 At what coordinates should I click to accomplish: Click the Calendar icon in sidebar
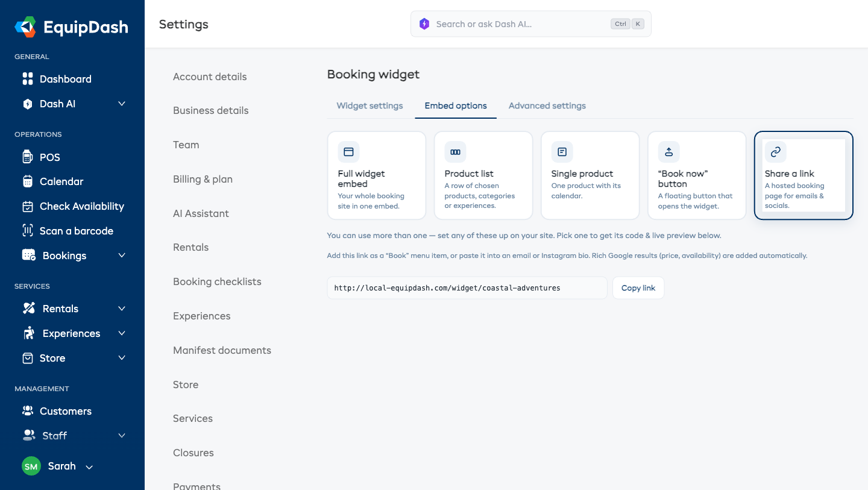pos(27,181)
